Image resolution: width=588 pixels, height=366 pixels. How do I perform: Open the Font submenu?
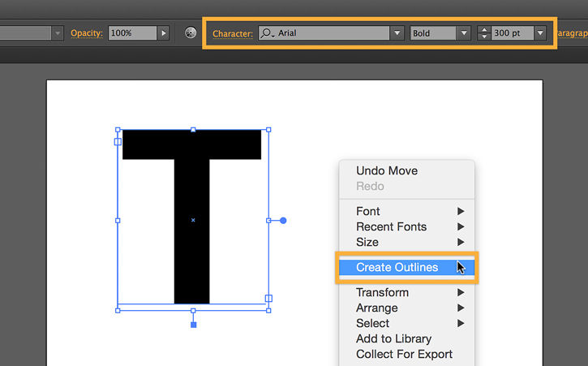[x=407, y=211]
